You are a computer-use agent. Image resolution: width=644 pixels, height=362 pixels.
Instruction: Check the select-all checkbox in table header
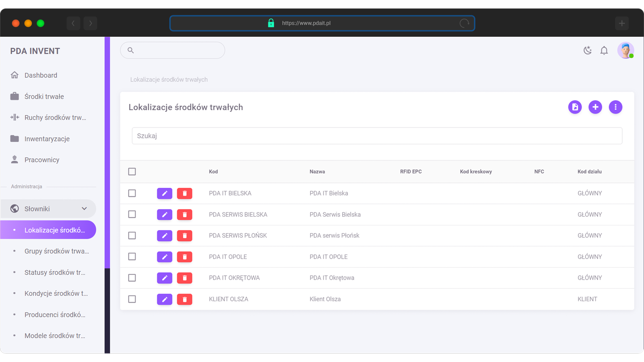(132, 172)
